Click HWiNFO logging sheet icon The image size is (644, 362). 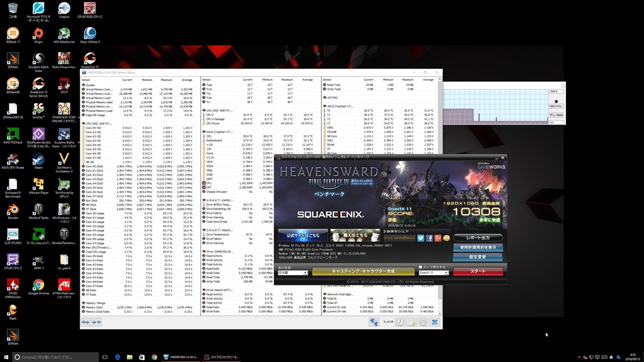[x=411, y=322]
